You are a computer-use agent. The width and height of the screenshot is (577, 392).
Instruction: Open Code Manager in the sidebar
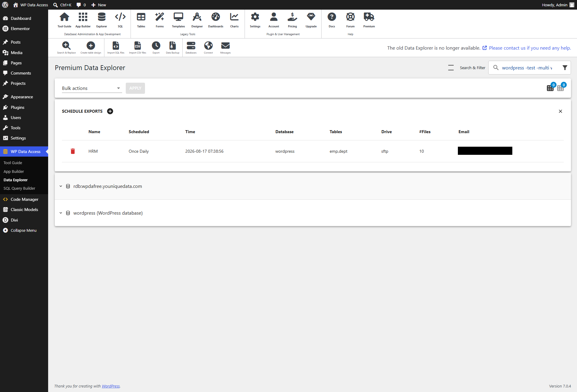point(24,199)
